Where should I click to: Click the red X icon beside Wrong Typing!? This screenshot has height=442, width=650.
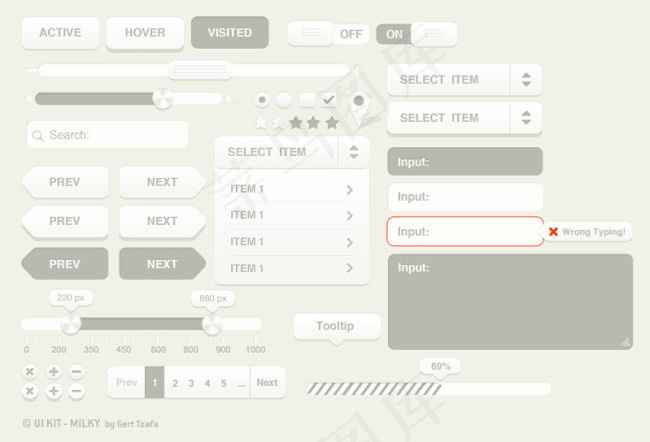coord(553,232)
